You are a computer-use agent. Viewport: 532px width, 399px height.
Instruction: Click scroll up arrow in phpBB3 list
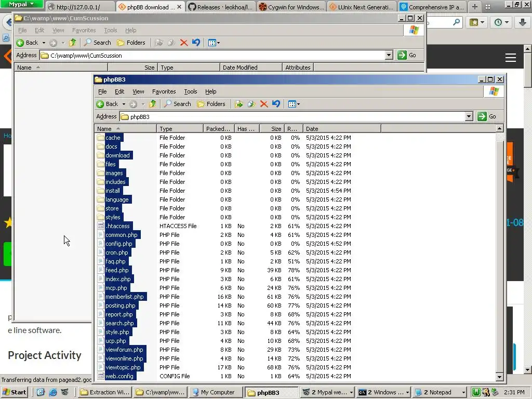[x=499, y=128]
